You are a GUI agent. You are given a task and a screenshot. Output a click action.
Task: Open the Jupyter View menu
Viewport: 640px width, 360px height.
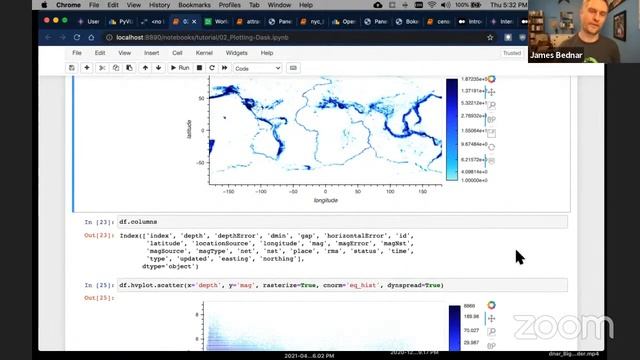click(124, 53)
